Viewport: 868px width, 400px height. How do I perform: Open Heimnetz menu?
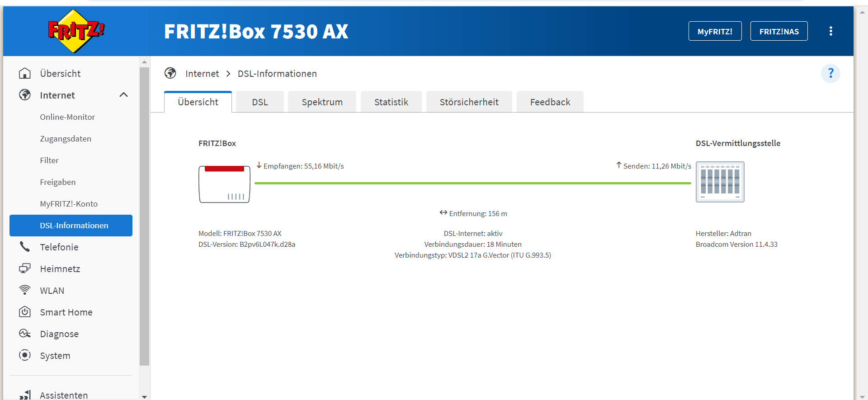60,269
